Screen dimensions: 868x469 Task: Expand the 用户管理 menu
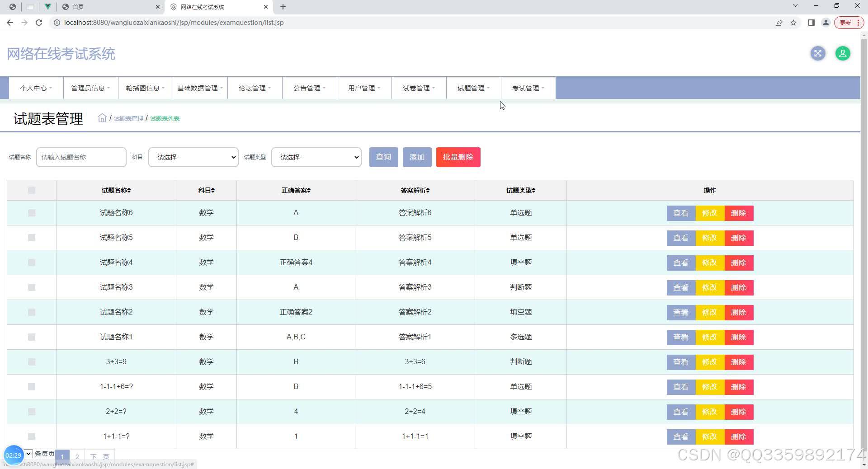click(364, 88)
